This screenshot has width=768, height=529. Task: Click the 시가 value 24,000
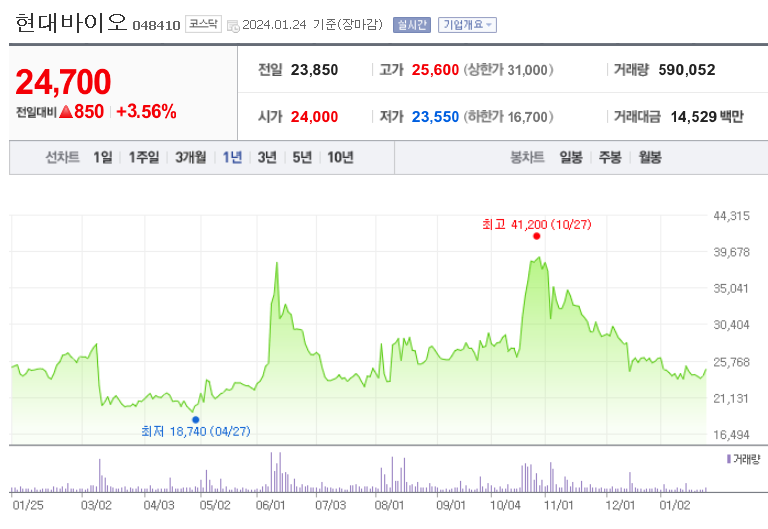[x=314, y=117]
